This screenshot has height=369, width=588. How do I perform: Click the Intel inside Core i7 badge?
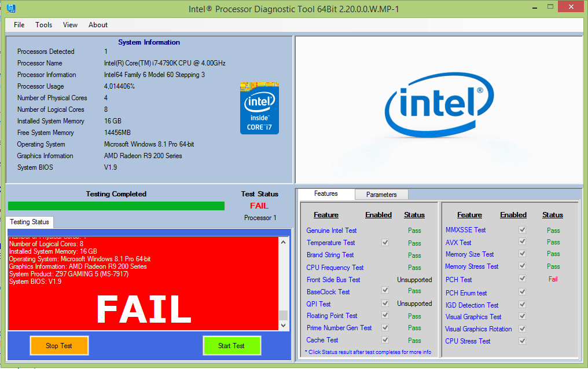[x=259, y=108]
